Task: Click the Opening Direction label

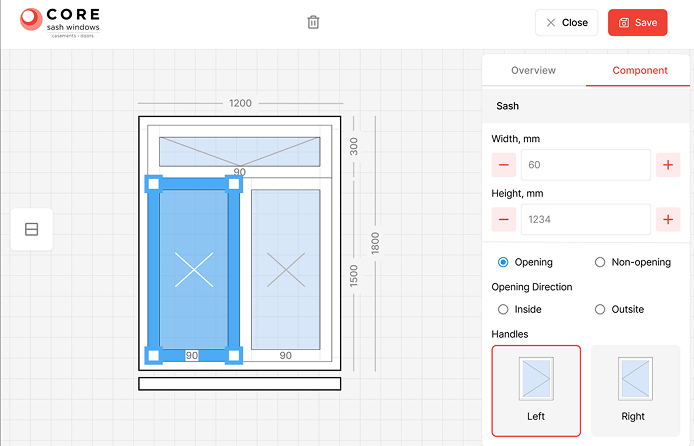Action: (x=532, y=287)
